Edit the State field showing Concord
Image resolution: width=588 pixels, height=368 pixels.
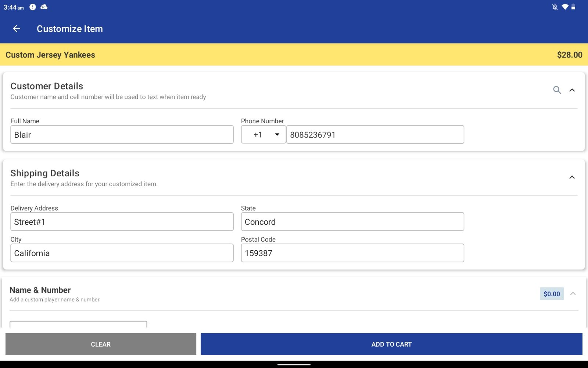[352, 222]
